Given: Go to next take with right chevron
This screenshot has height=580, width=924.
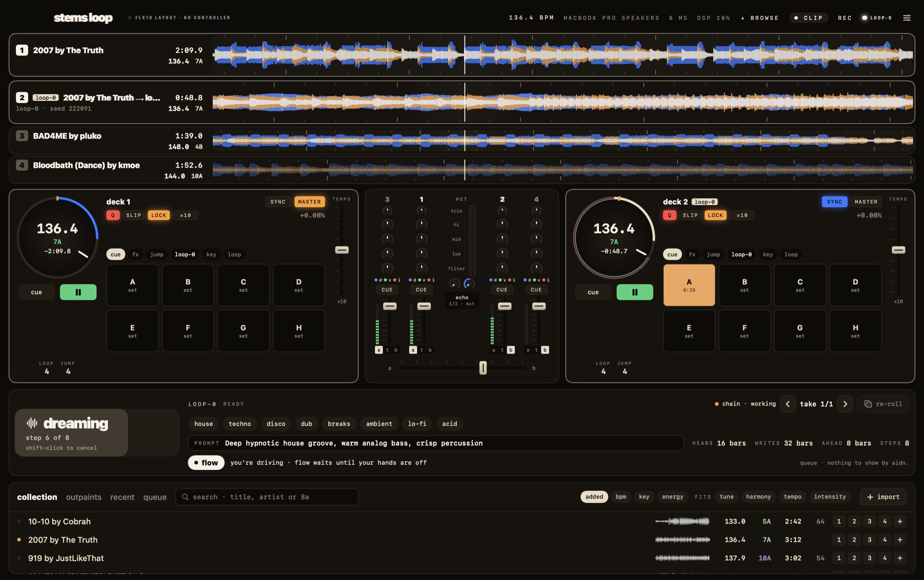Looking at the screenshot, I should coord(845,404).
